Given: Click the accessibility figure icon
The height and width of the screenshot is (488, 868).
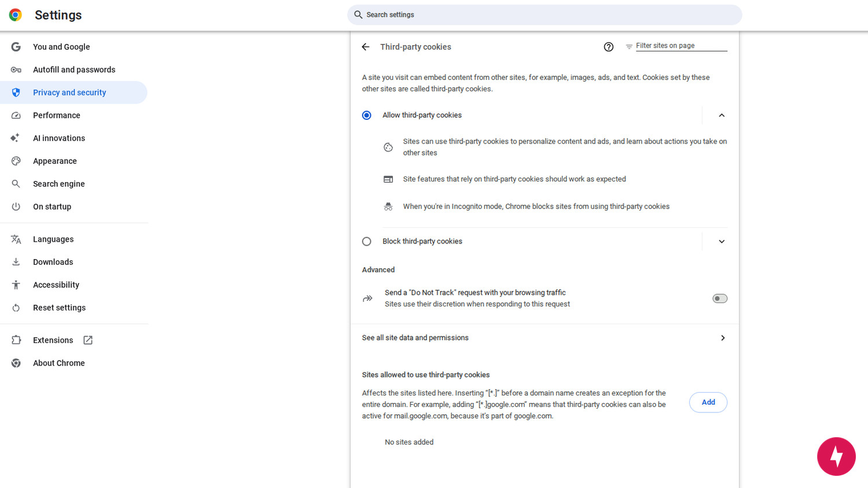Looking at the screenshot, I should (x=16, y=285).
